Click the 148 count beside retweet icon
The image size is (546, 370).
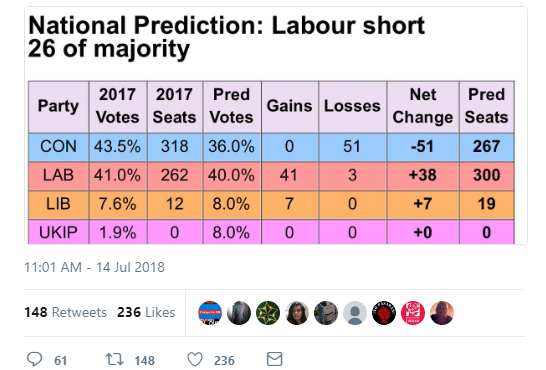[x=145, y=360]
